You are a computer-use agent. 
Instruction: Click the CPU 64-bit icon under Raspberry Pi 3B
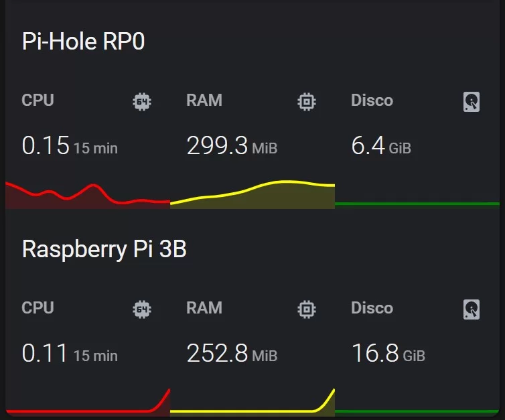(x=141, y=309)
